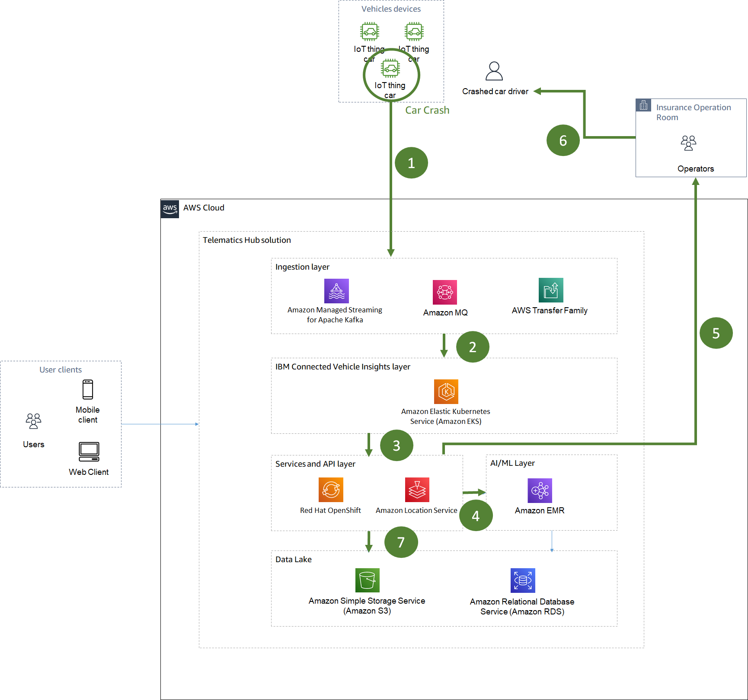
Task: Click the Users group icon in User clients
Action: pyautogui.click(x=33, y=421)
